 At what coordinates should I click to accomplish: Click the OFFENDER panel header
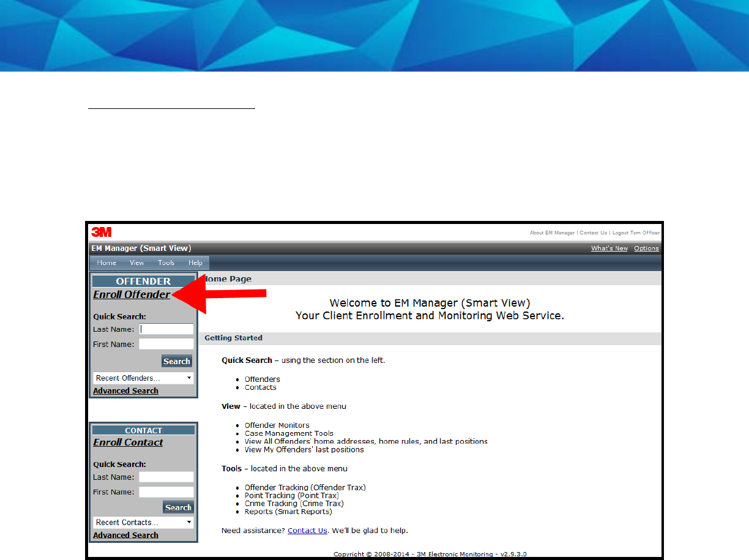tap(143, 282)
